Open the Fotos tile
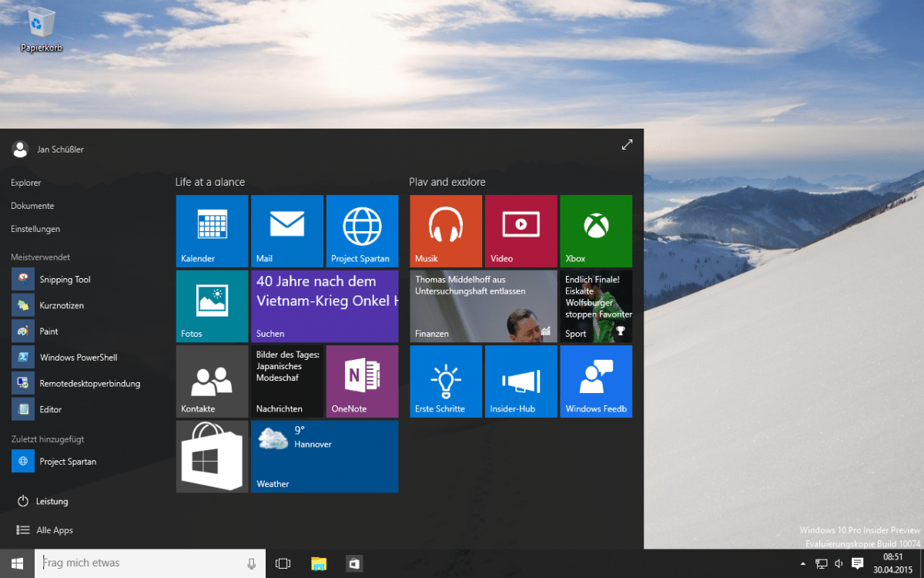Image resolution: width=924 pixels, height=578 pixels. pos(212,306)
